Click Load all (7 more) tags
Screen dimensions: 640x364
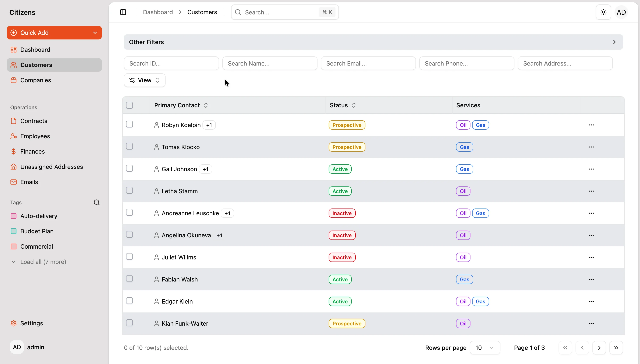pyautogui.click(x=43, y=262)
